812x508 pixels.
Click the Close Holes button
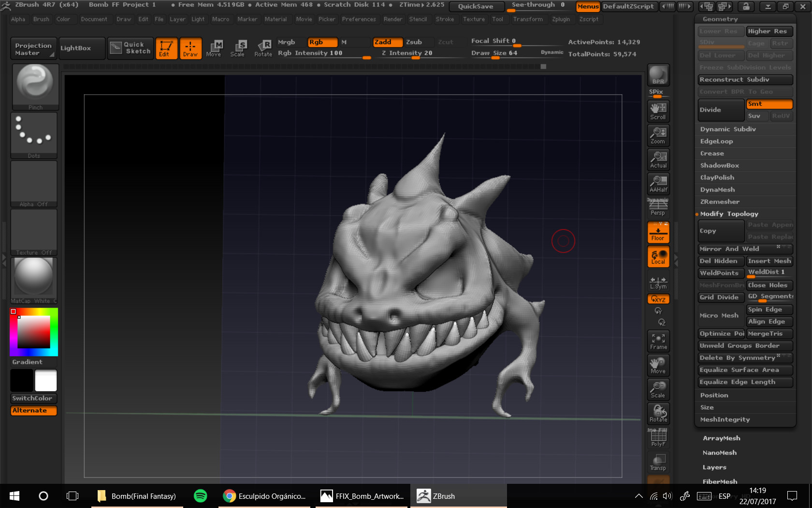769,285
